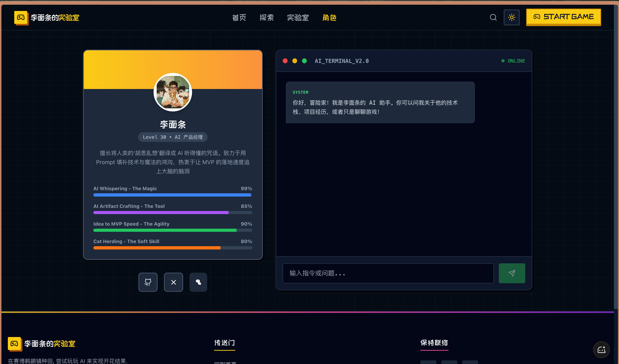Click the 99% value text
The image size is (619, 364).
(x=246, y=189)
